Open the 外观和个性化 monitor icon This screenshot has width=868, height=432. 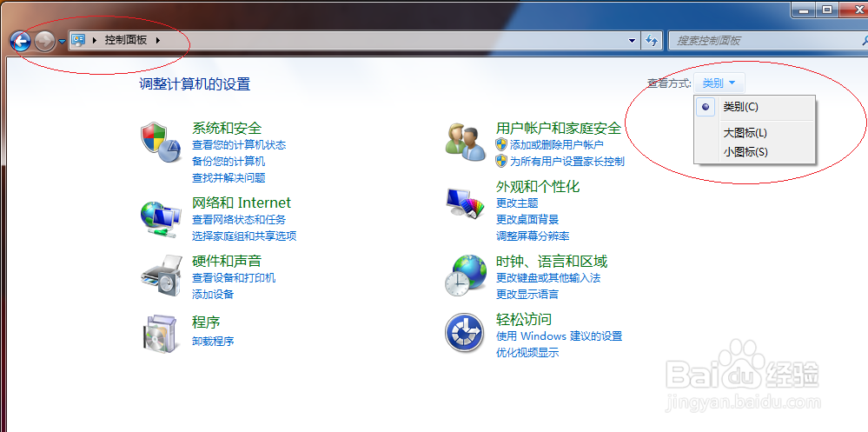(465, 204)
